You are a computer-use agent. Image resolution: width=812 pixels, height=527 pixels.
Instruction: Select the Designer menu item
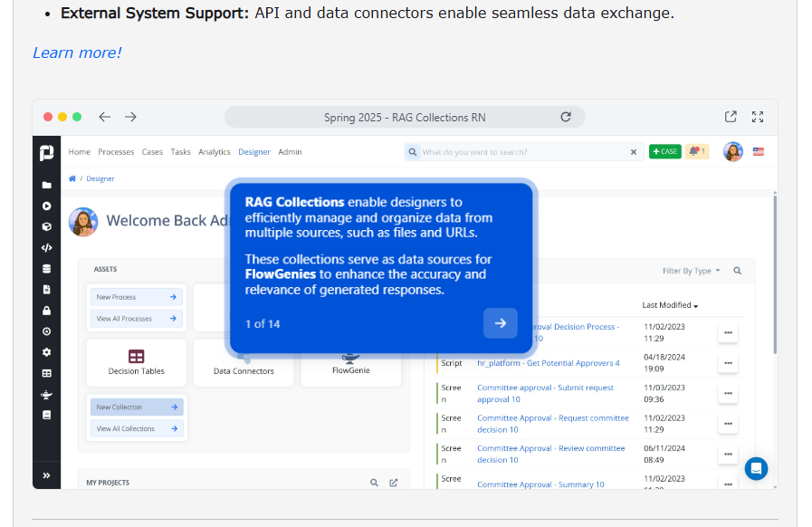(x=254, y=152)
